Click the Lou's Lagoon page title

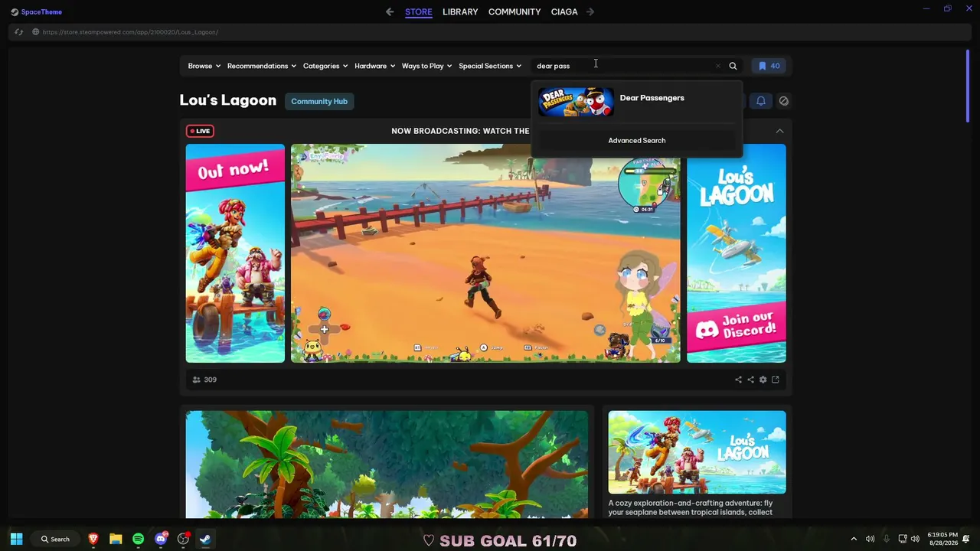coord(228,100)
